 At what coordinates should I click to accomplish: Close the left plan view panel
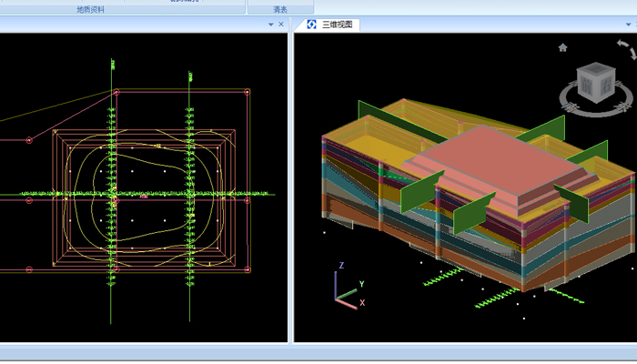(281, 25)
